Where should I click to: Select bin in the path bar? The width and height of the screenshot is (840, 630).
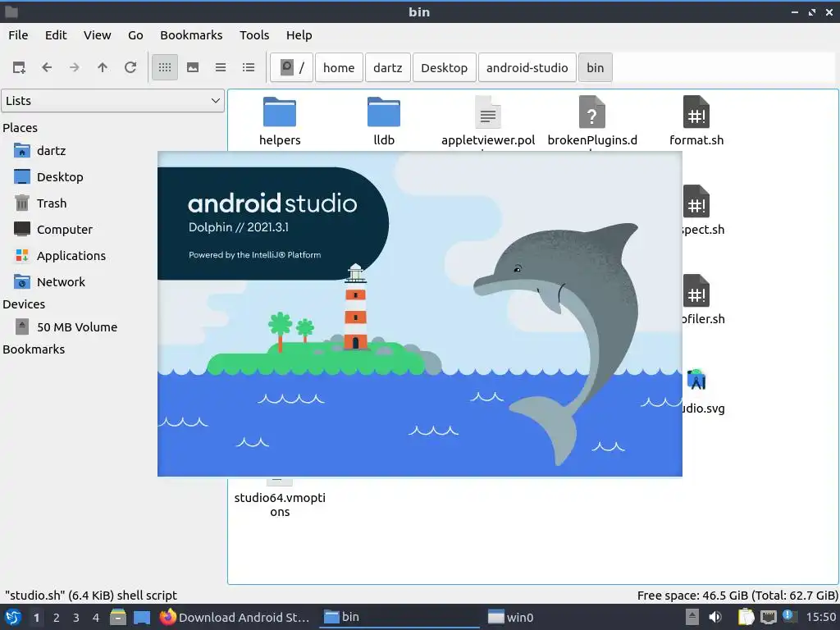(596, 67)
